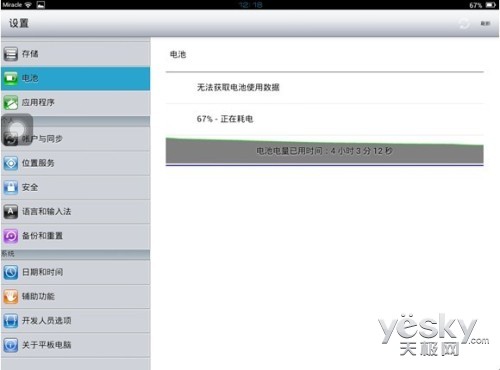Open the purple 备份和重置 icon
The width and height of the screenshot is (500, 370).
[x=11, y=236]
